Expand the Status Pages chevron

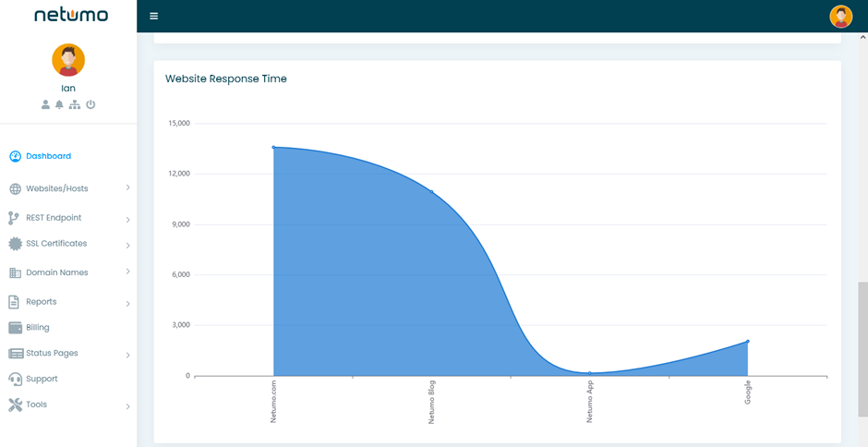coord(127,355)
